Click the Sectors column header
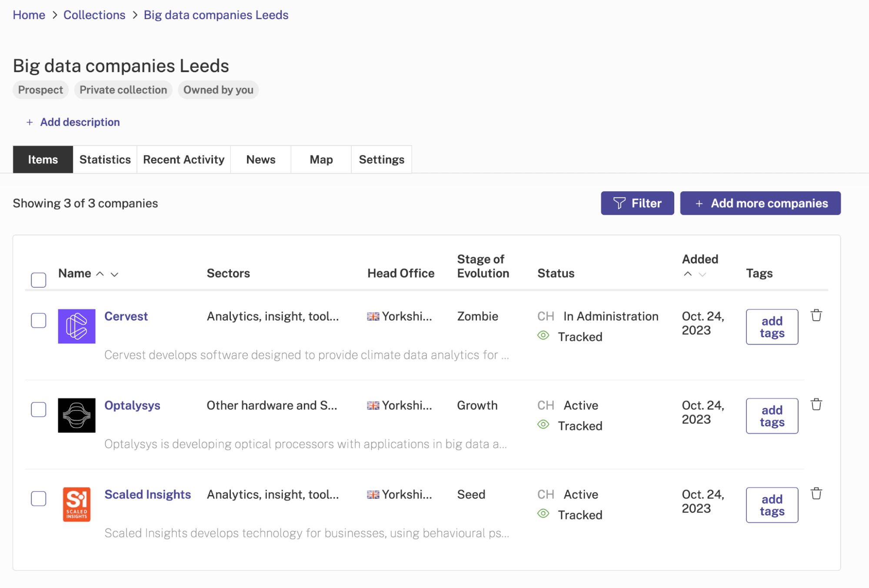The width and height of the screenshot is (869, 588). click(x=228, y=273)
